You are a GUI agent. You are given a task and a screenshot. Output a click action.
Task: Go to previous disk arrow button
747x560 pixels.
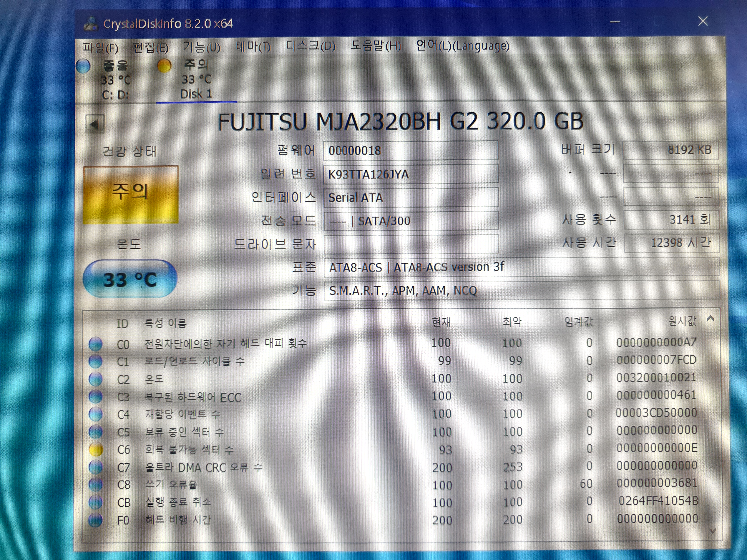[94, 125]
